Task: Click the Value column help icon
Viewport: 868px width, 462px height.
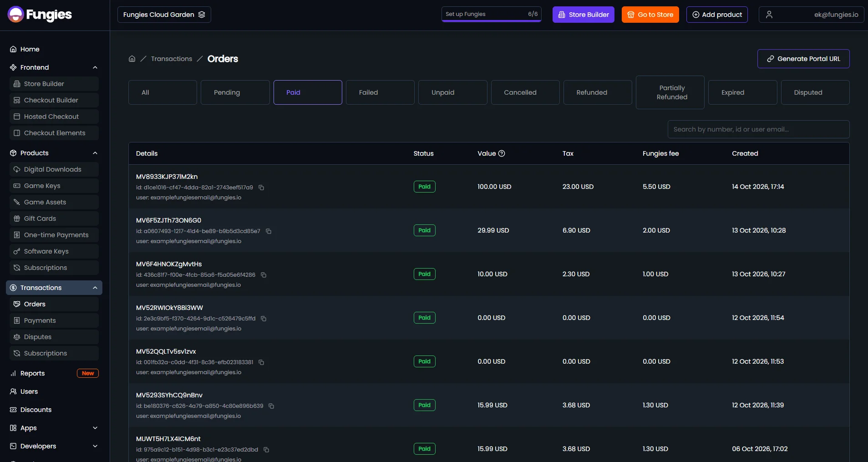Action: coord(502,153)
